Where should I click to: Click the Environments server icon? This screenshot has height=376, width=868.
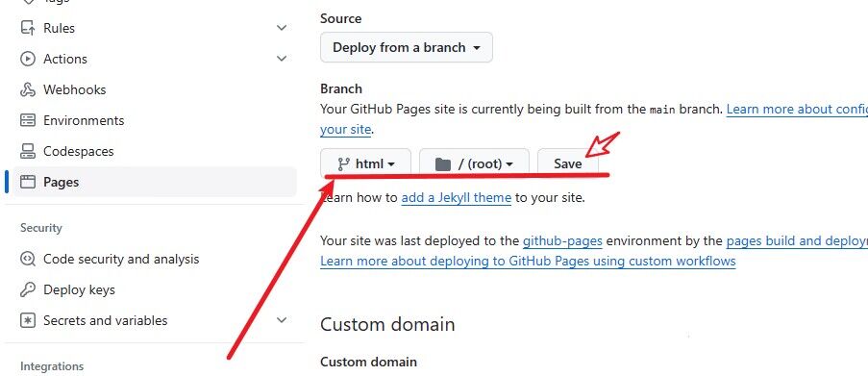click(28, 120)
